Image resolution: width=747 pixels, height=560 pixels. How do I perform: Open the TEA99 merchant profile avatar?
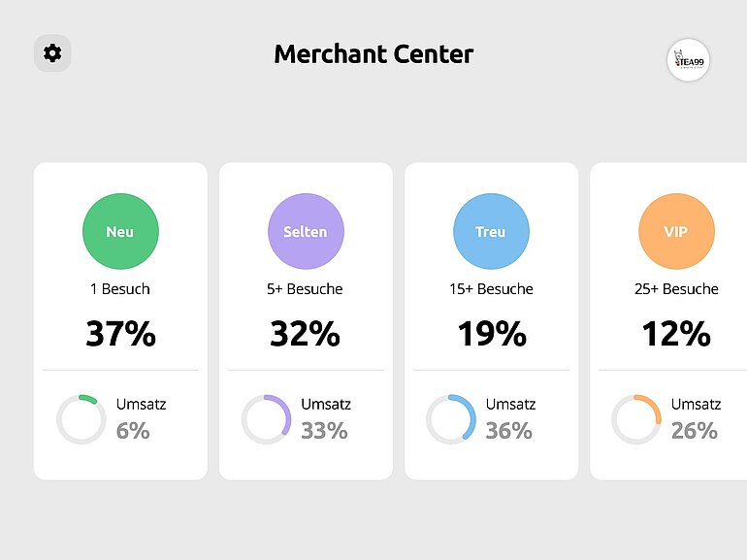click(x=688, y=60)
